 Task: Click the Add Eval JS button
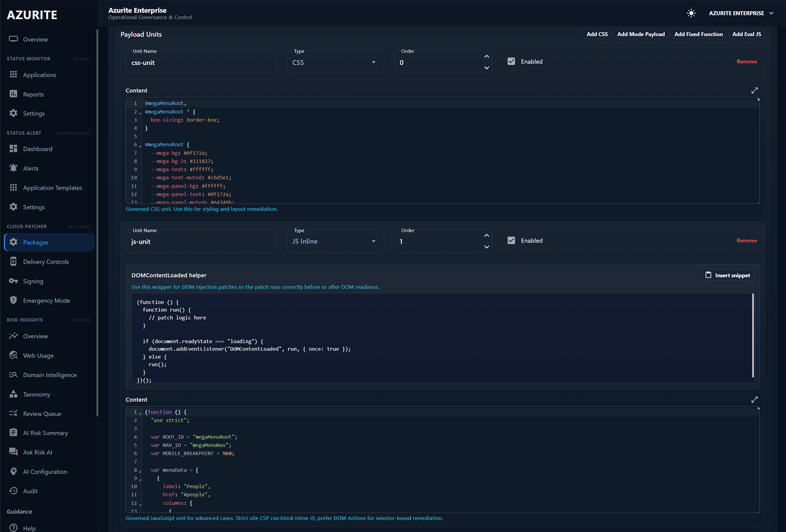pos(746,34)
